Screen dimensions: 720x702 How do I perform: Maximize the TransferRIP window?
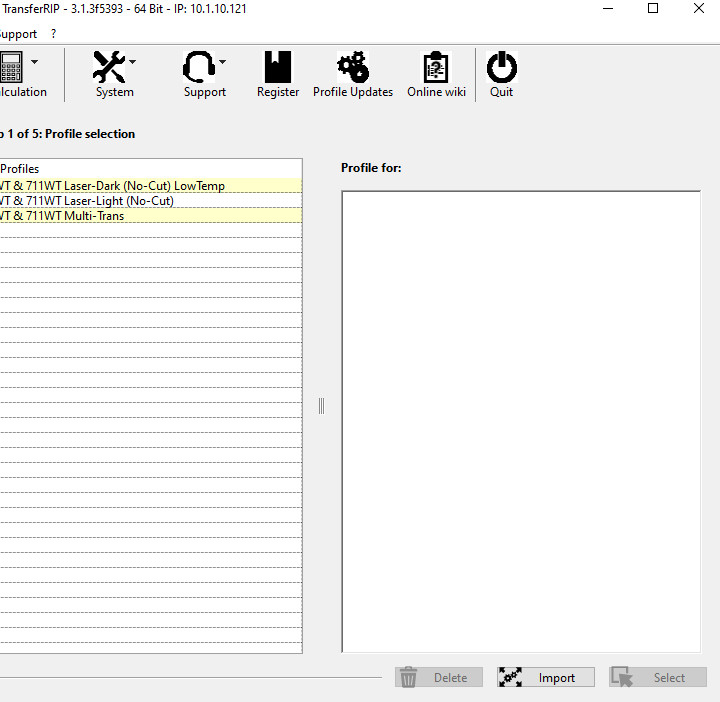pos(653,8)
